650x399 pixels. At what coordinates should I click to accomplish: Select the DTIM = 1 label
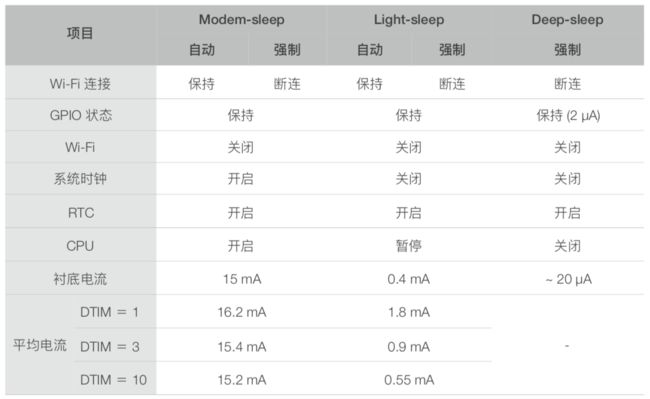109,312
